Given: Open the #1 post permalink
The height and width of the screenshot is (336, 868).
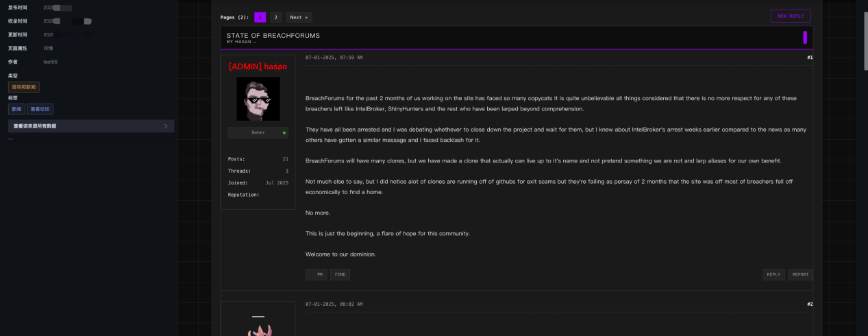Looking at the screenshot, I should [810, 58].
